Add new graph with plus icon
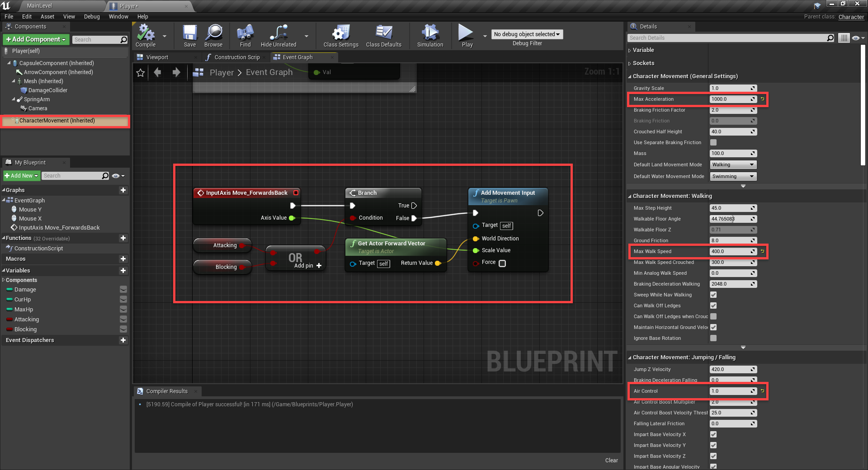This screenshot has height=470, width=868. point(123,190)
